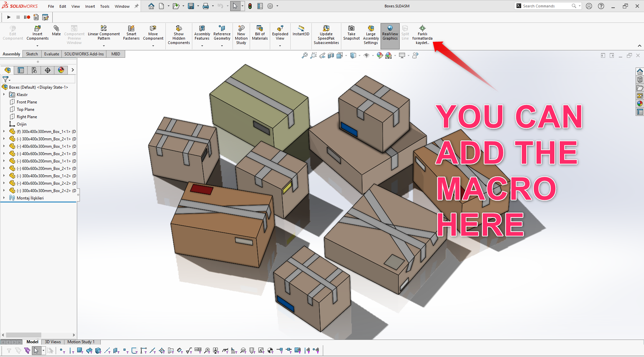The width and height of the screenshot is (644, 357).
Task: Open Appearances tab in task pane
Action: click(640, 103)
